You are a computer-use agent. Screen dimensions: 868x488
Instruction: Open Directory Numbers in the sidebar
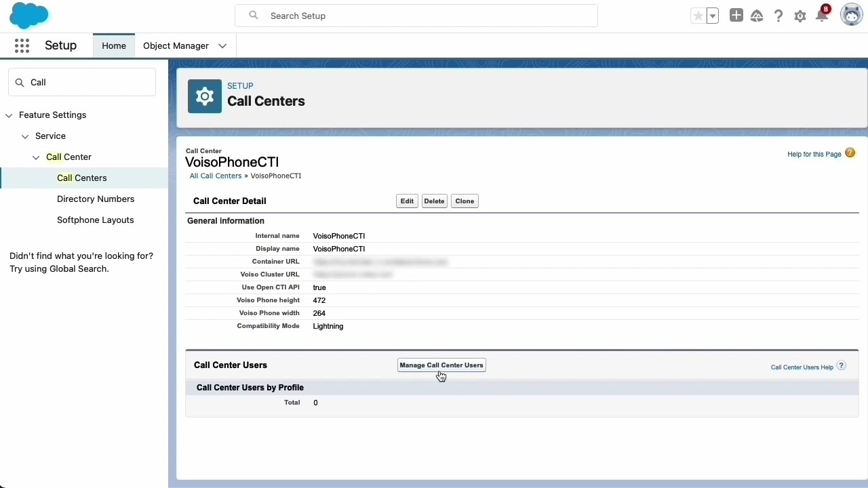pyautogui.click(x=96, y=199)
